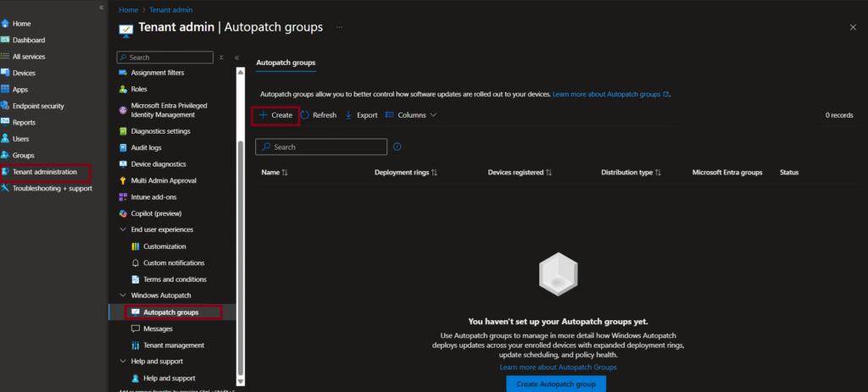Click the Autopatch groups Search field

[321, 147]
